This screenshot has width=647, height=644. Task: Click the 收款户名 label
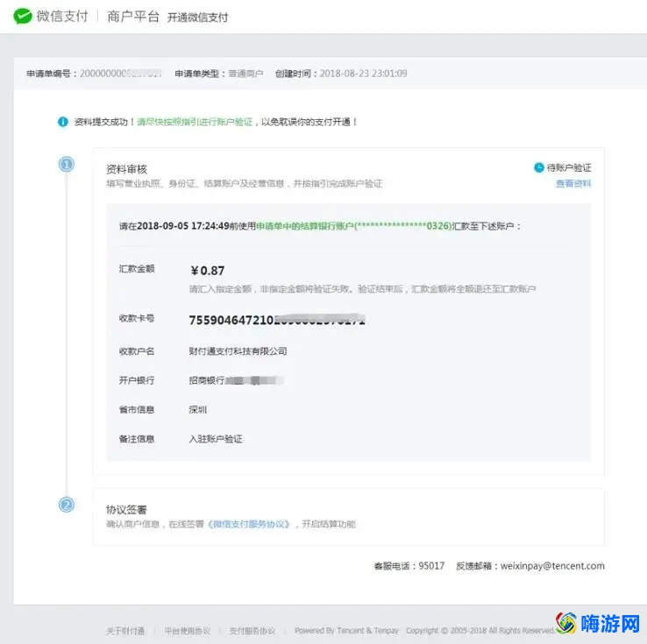(x=137, y=351)
